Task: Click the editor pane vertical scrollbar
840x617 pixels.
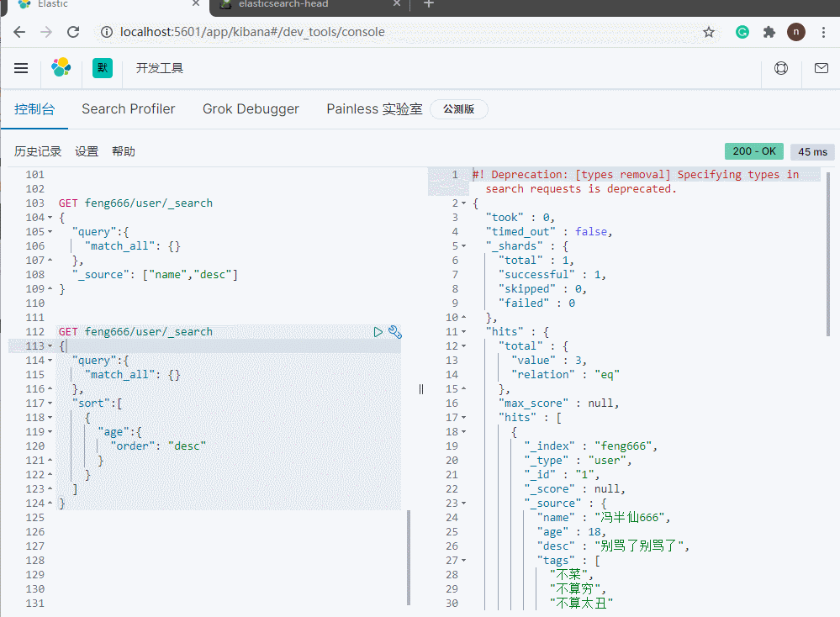Action: point(409,557)
